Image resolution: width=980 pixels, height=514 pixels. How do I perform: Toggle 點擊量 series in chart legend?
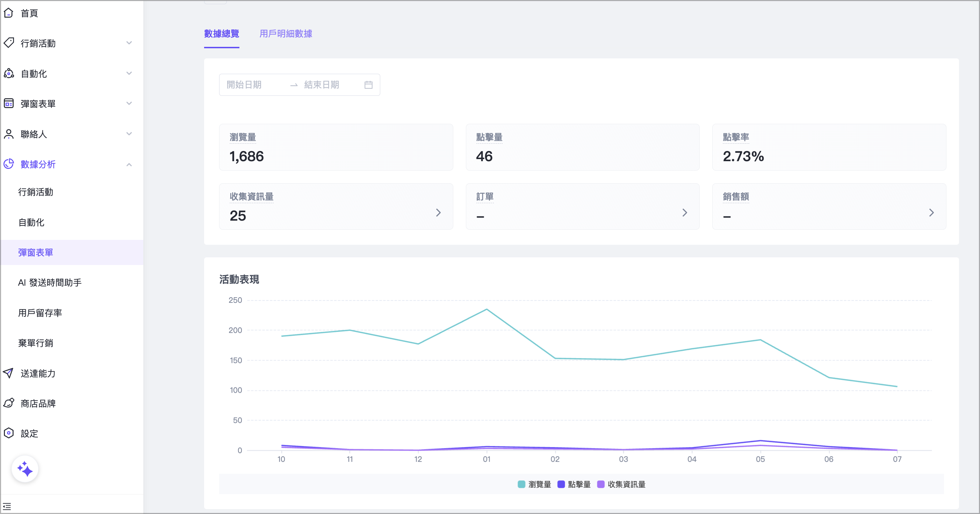[x=574, y=484]
